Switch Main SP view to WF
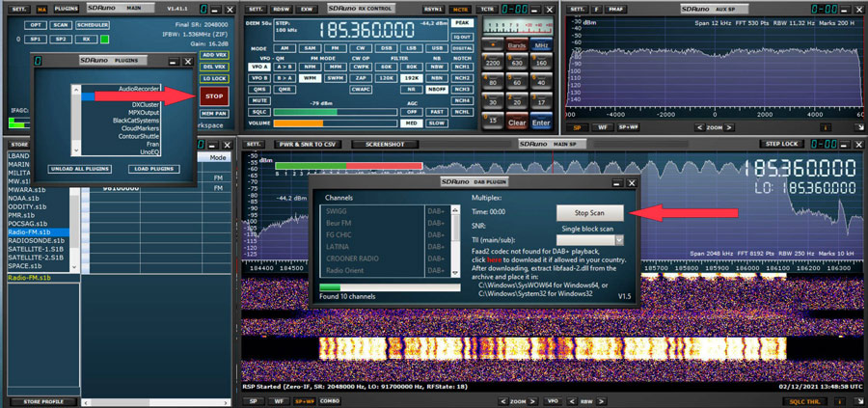The image size is (868, 408). pyautogui.click(x=280, y=401)
